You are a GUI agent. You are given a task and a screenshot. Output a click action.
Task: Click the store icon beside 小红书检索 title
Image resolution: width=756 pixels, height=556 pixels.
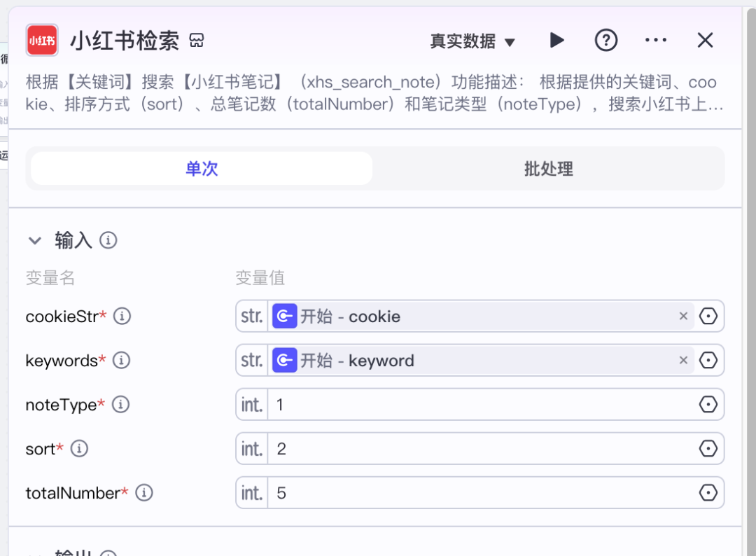click(x=197, y=41)
